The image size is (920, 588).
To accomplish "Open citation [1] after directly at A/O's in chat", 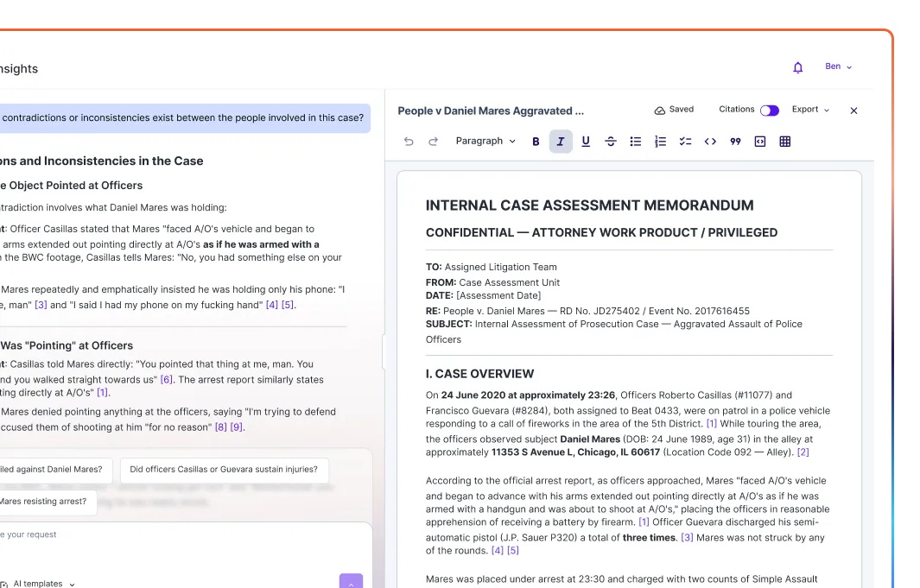I will tap(102, 393).
